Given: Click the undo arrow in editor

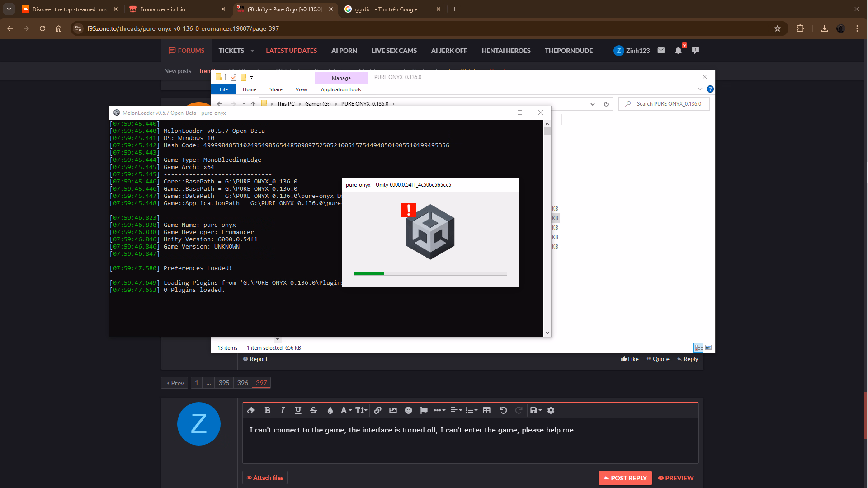Looking at the screenshot, I should click(x=503, y=410).
